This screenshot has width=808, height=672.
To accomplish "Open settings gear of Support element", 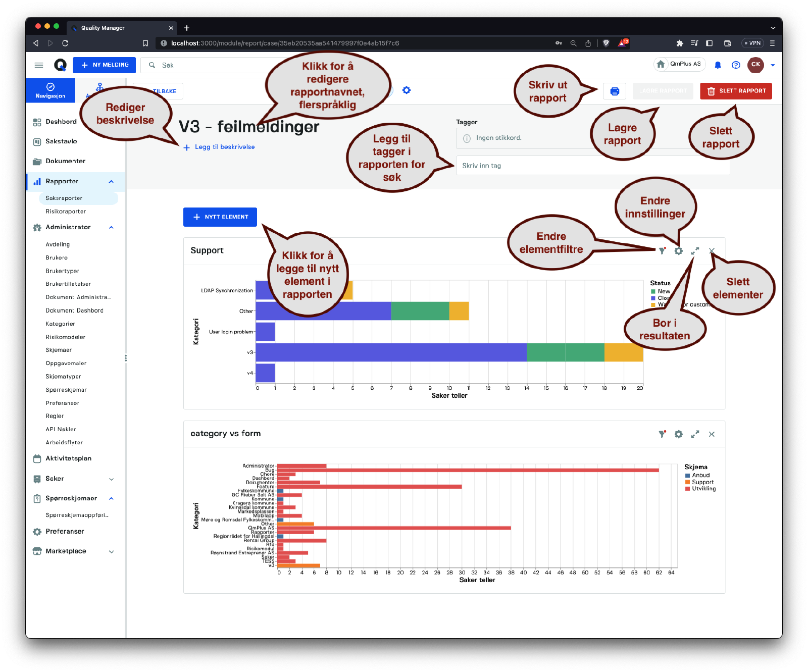I will click(679, 251).
